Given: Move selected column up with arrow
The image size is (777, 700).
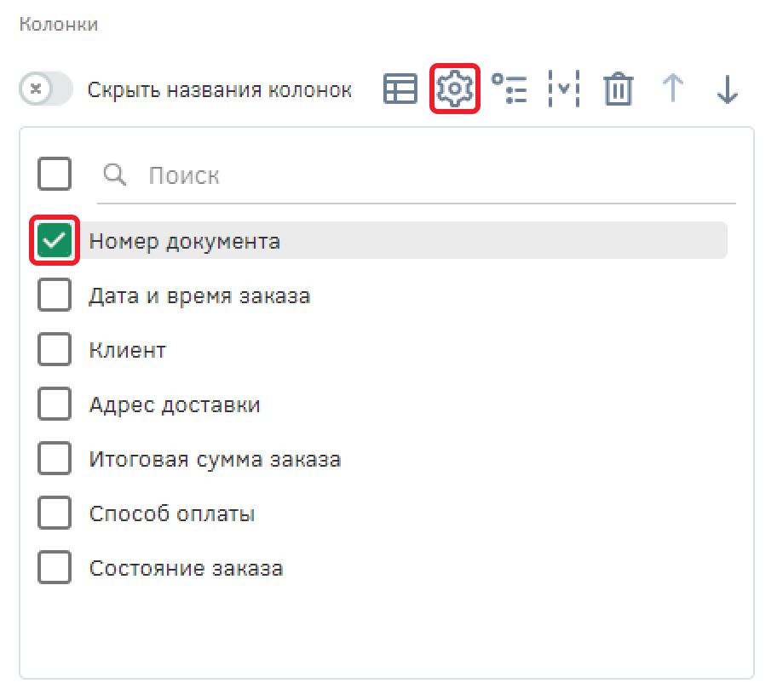Looking at the screenshot, I should (x=673, y=89).
